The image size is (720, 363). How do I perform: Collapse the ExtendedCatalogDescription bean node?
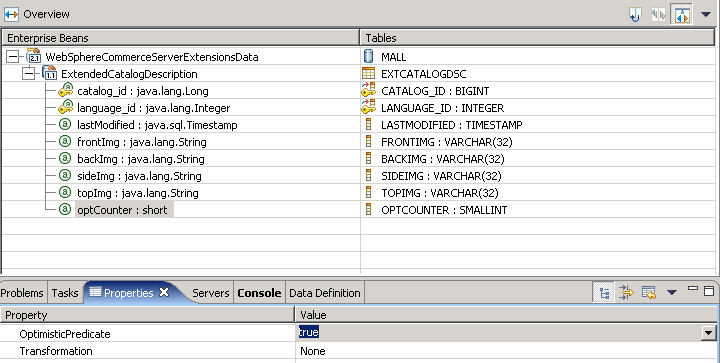point(28,74)
